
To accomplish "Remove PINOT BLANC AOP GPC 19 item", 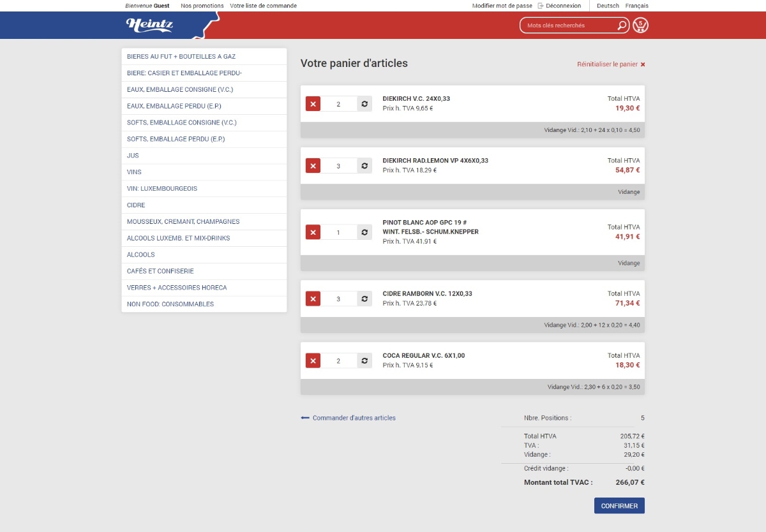I will point(313,232).
